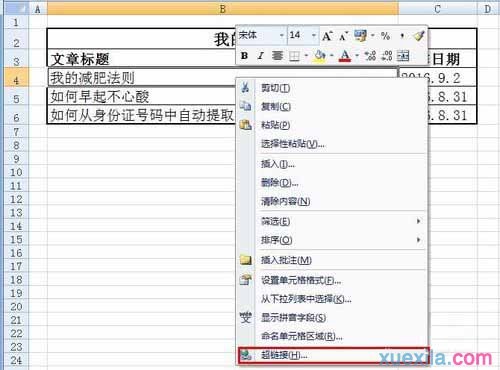Apply comma style from mini toolbar

(x=402, y=36)
